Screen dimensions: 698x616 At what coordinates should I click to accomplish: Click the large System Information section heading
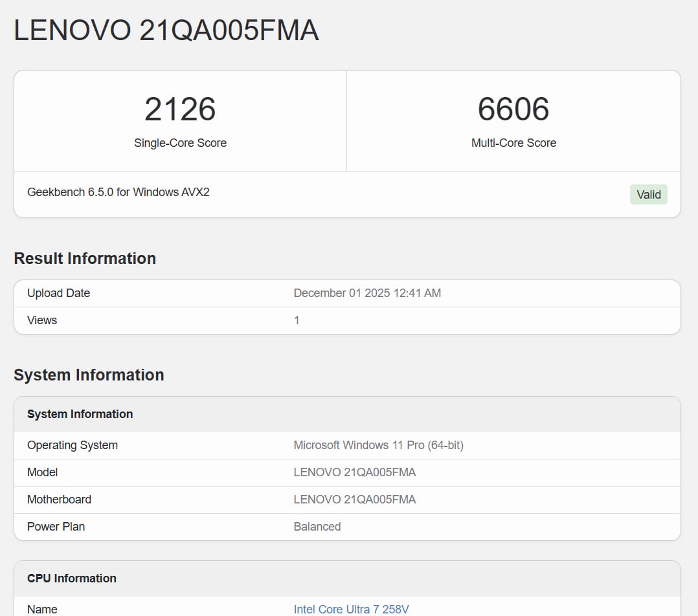pyautogui.click(x=89, y=375)
